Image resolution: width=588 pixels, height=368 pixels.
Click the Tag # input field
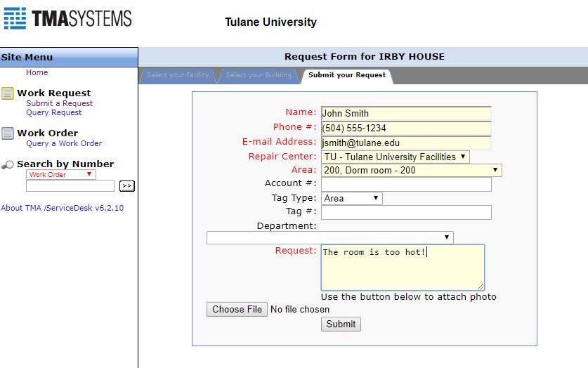coord(406,213)
